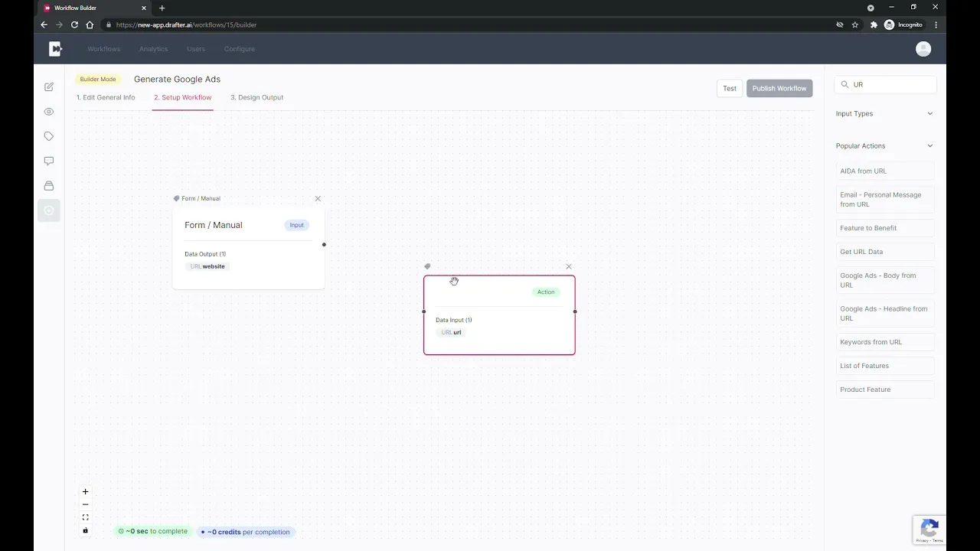Open the tag sidebar icon
This screenshot has height=551, width=980.
[x=49, y=136]
